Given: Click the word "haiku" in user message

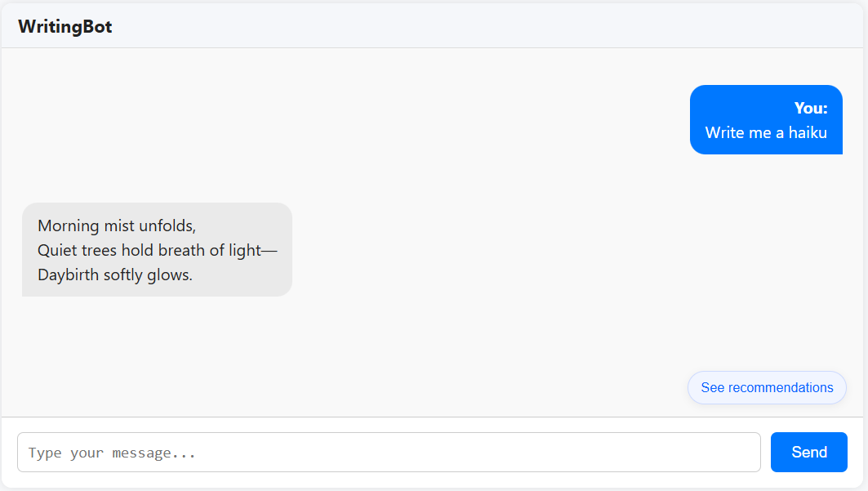Looking at the screenshot, I should point(808,132).
